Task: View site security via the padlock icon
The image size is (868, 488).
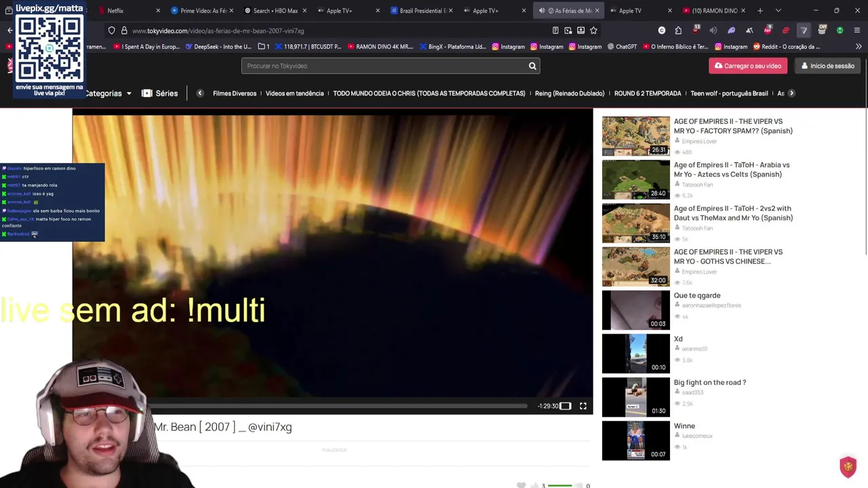Action: [x=124, y=30]
